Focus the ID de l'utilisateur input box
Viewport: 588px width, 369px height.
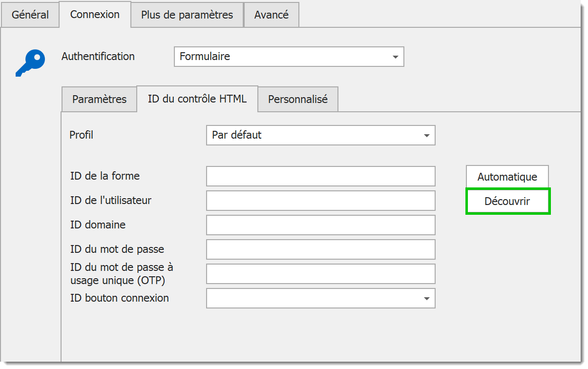320,201
